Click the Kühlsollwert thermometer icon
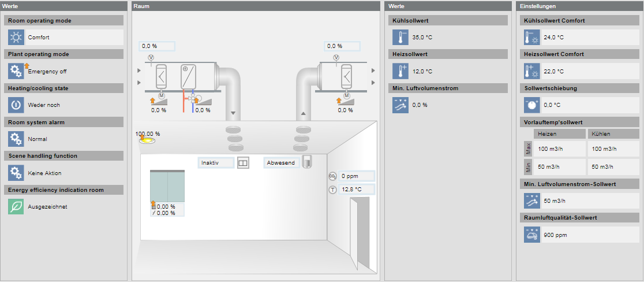Image resolution: width=644 pixels, height=282 pixels. pos(400,38)
